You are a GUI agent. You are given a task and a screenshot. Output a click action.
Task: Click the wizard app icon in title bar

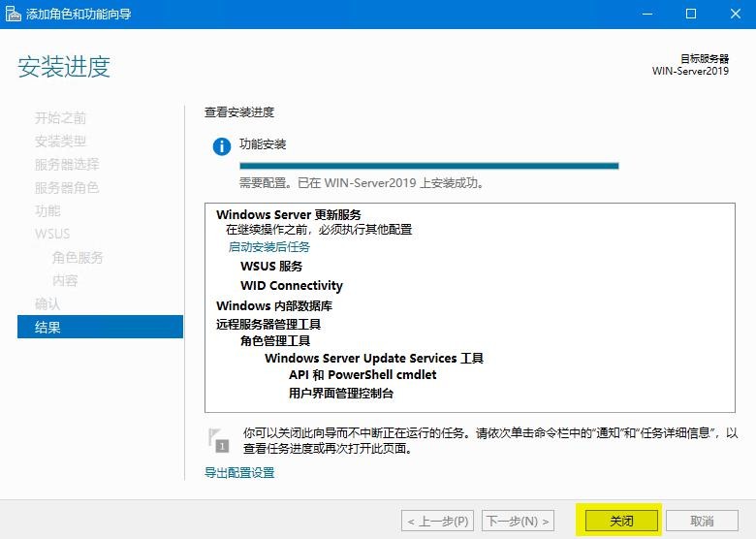(13, 14)
